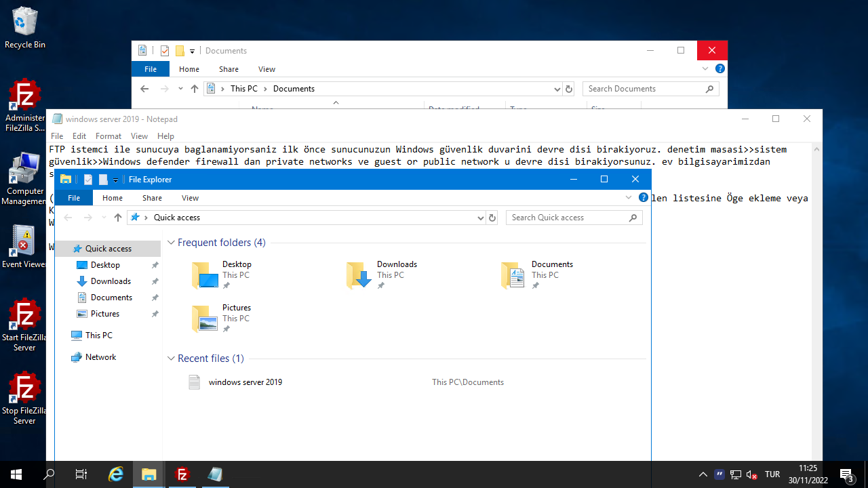Open the taskbar clock and date
This screenshot has height=488, width=868.
pos(808,474)
